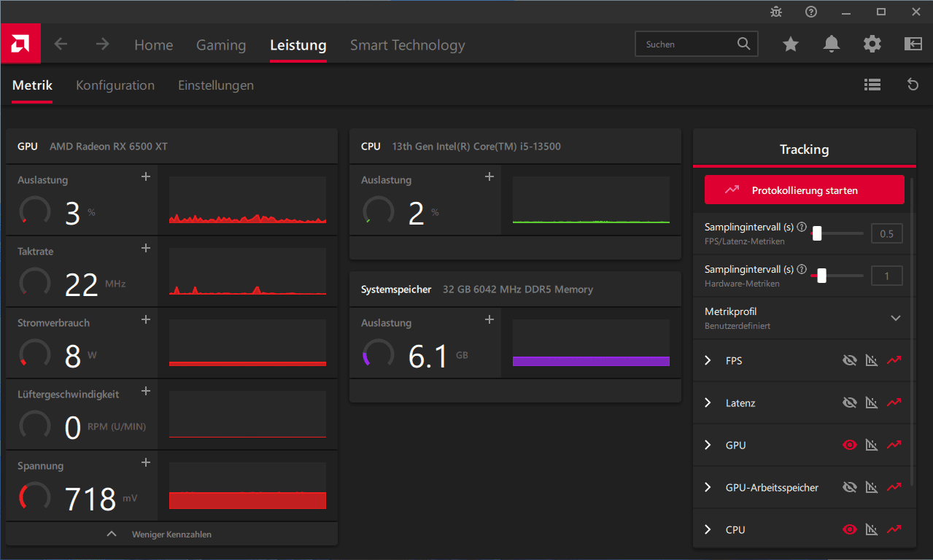Image resolution: width=933 pixels, height=560 pixels.
Task: Add Systemspeicher Auslastung metric with plus
Action: click(x=489, y=319)
